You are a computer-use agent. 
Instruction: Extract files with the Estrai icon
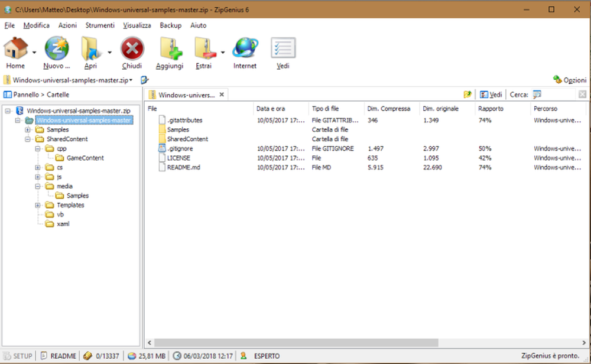[204, 48]
